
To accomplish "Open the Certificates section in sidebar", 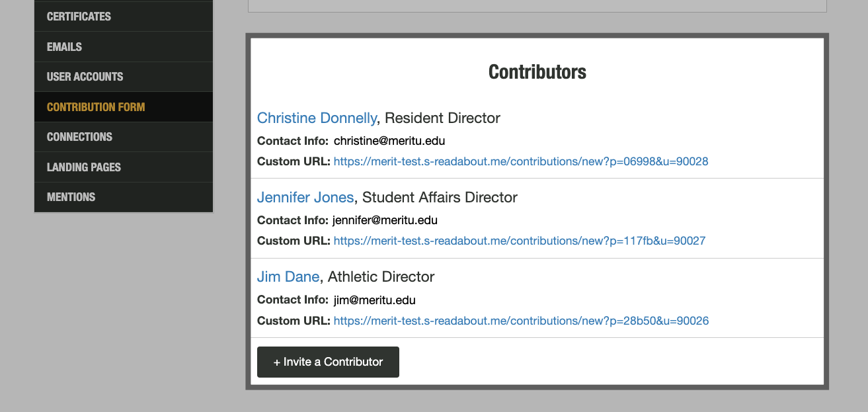I will click(78, 16).
